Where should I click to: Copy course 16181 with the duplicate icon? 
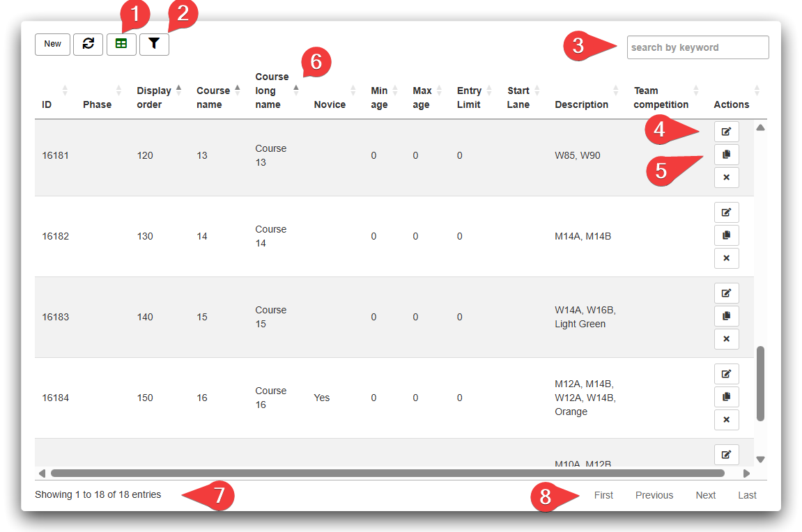[726, 155]
